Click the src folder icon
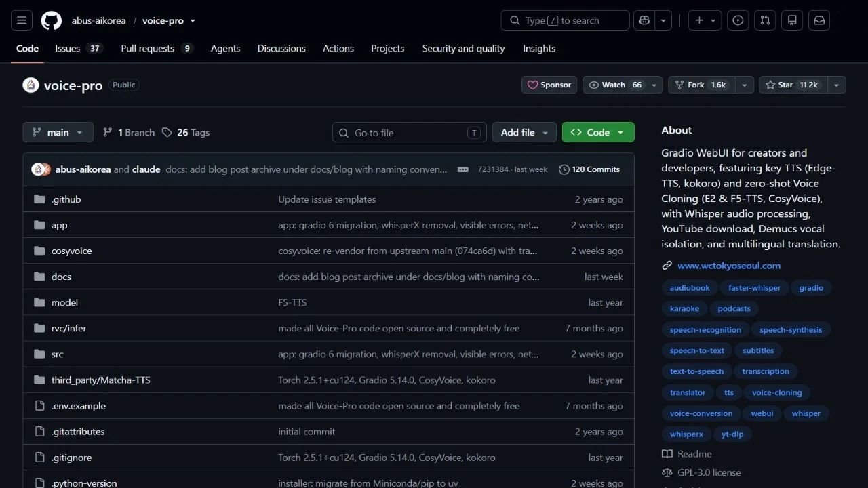This screenshot has width=868, height=488. tap(39, 354)
